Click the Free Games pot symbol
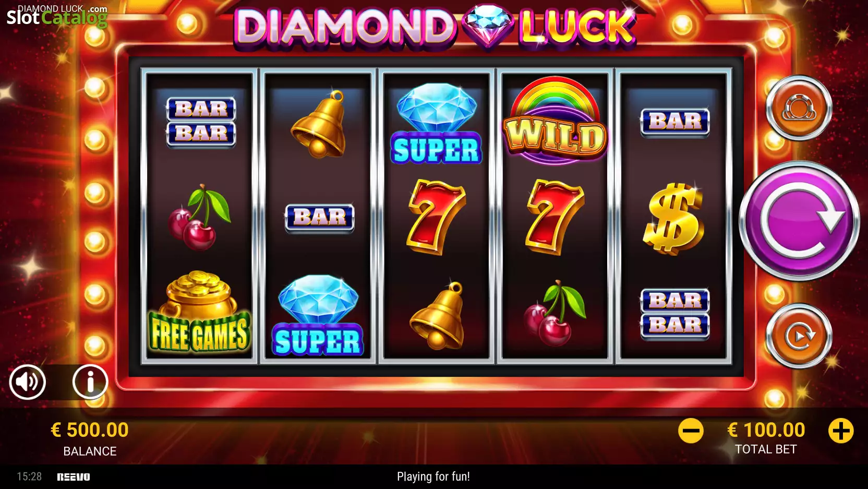This screenshot has width=868, height=489. pyautogui.click(x=199, y=311)
